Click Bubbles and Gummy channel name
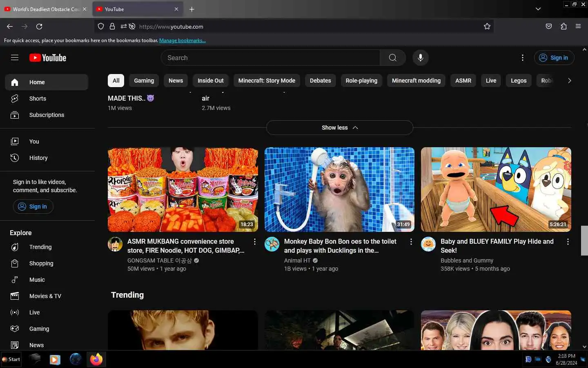The height and width of the screenshot is (368, 588). (x=467, y=260)
